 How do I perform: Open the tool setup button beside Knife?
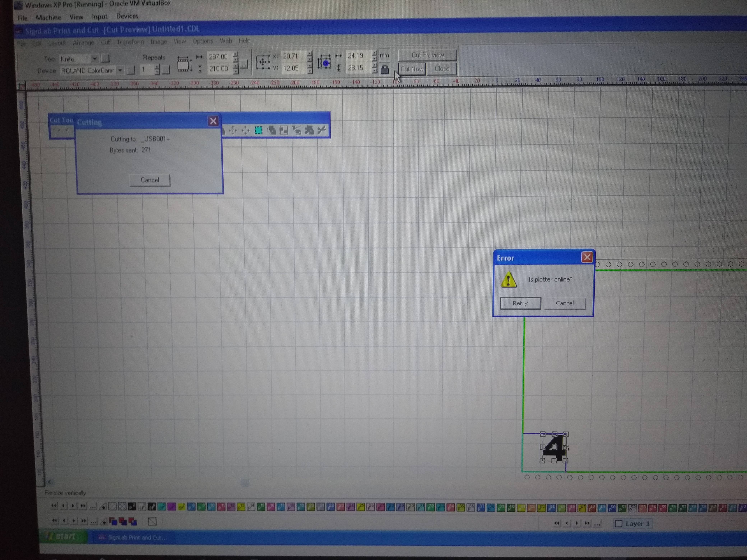click(x=105, y=59)
